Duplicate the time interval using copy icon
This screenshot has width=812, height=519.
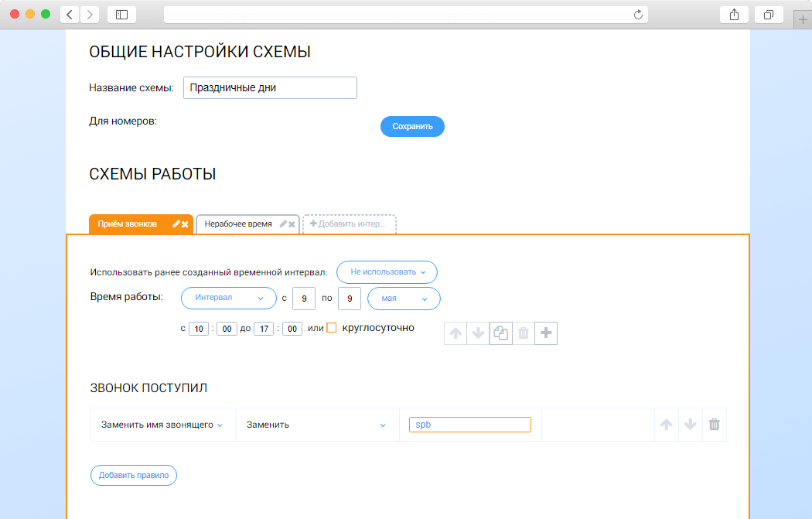pos(500,333)
